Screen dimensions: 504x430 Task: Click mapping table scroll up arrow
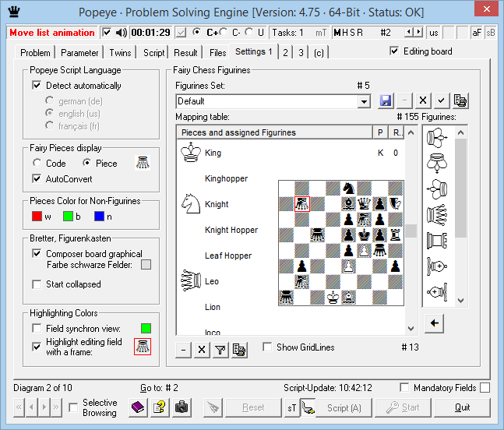click(x=411, y=132)
